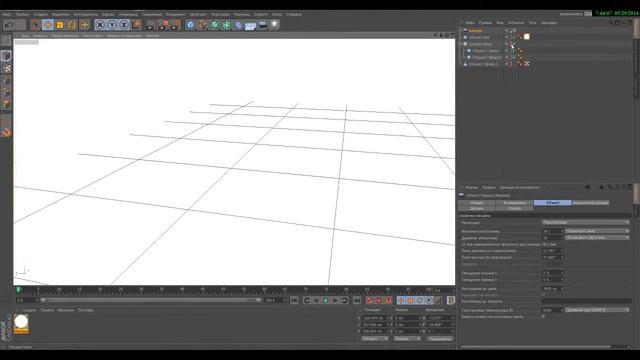Image resolution: width=640 pixels, height=360 pixels.
Task: Activate the Move tool
Action: point(47,25)
